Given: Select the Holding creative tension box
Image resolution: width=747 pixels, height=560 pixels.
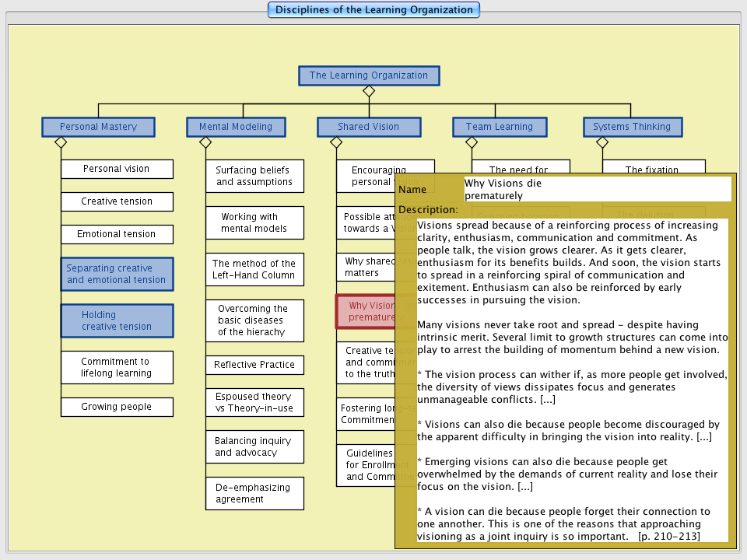Looking at the screenshot, I should coord(117,320).
